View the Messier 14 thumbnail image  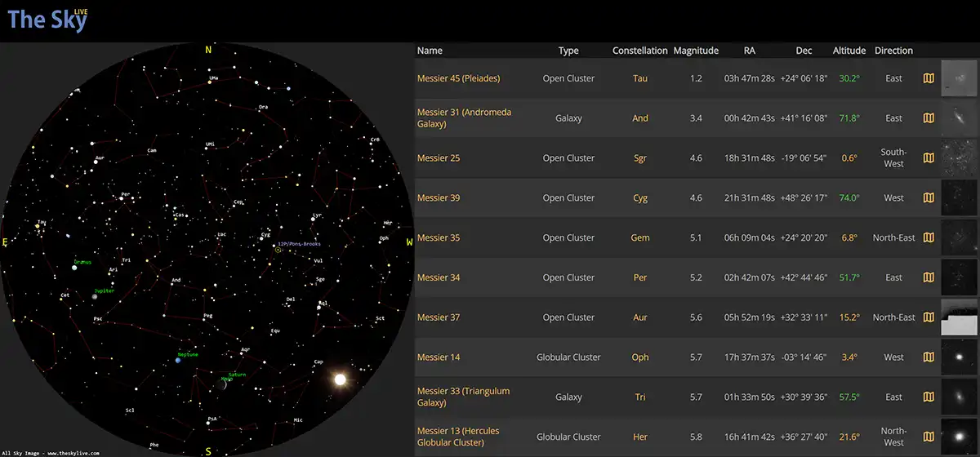click(x=960, y=357)
